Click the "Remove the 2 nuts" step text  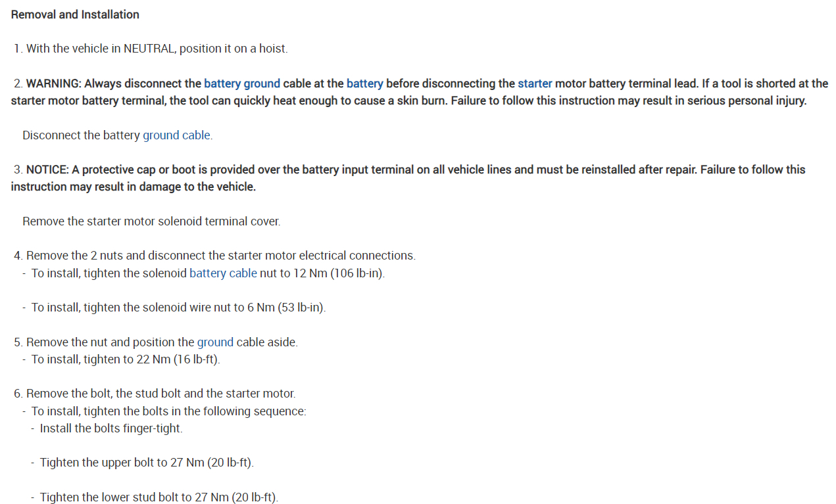coord(220,256)
